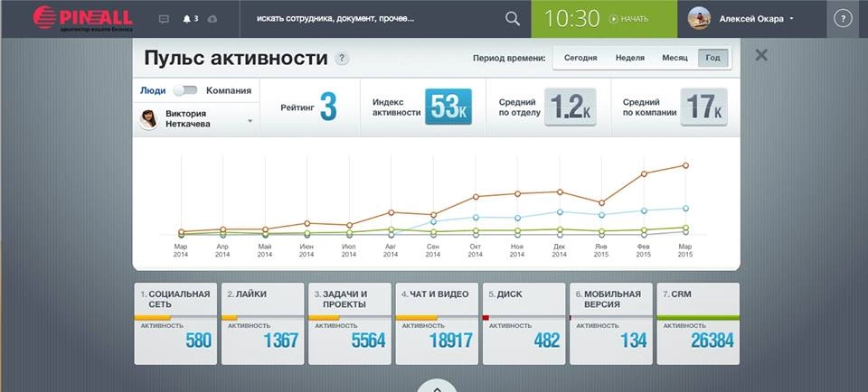Toggle the Люди / Компания switch
868x392 pixels.
pos(184,90)
